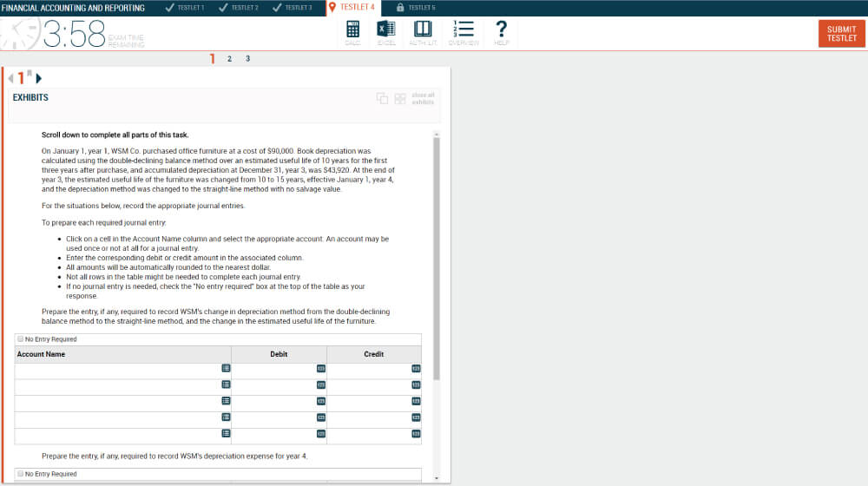
Task: Switch to the Testlet 3 tab
Action: pyautogui.click(x=293, y=8)
